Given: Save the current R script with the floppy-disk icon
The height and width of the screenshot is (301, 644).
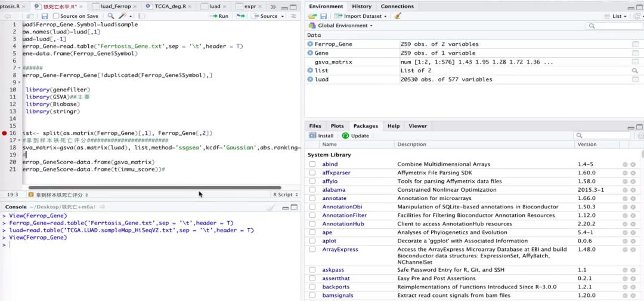Looking at the screenshot, I should pos(44,16).
